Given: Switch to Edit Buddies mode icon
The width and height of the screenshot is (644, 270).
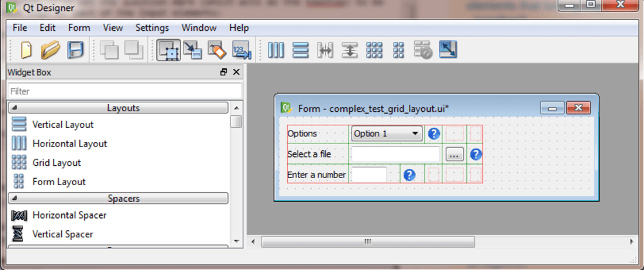Looking at the screenshot, I should 217,50.
